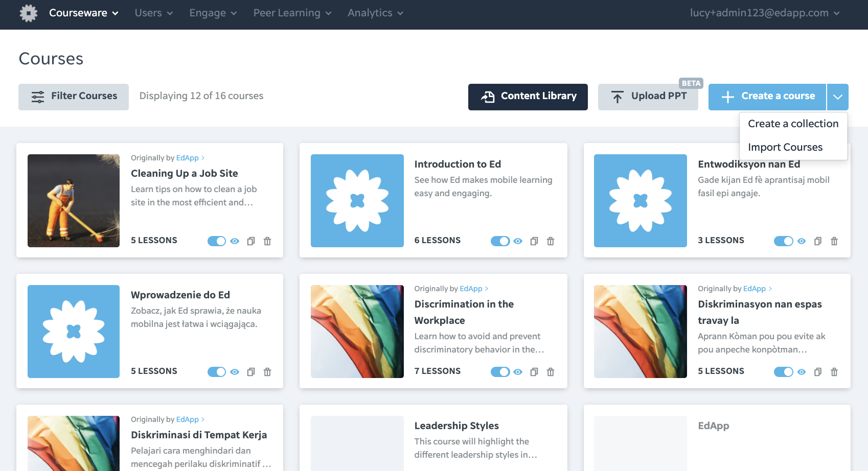Expand the Peer Learning menu

coord(292,13)
